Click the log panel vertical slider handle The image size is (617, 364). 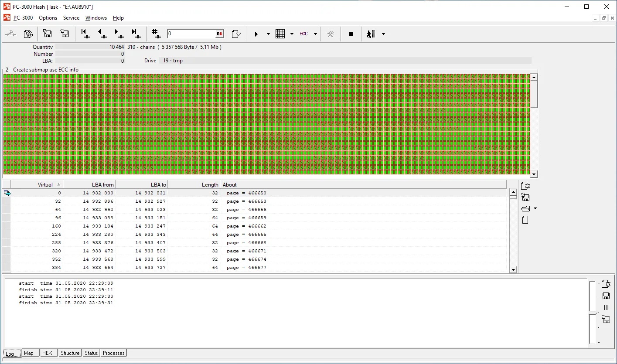(x=592, y=313)
